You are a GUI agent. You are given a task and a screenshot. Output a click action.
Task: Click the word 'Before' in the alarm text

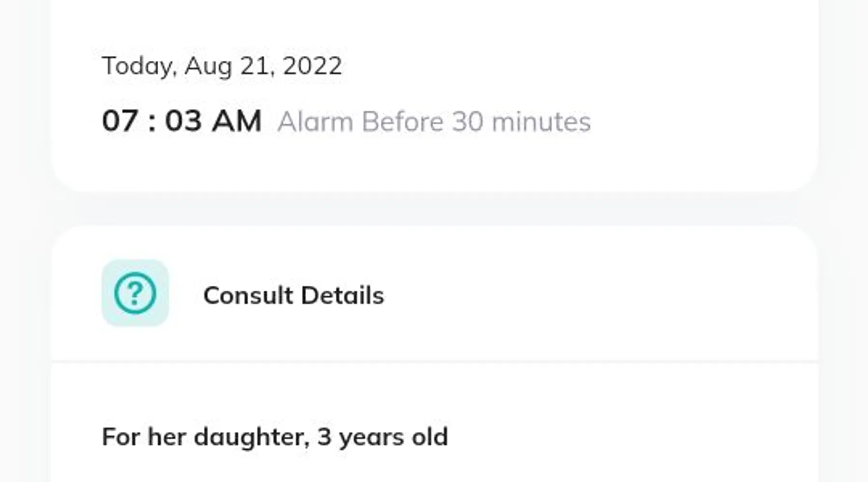[403, 121]
